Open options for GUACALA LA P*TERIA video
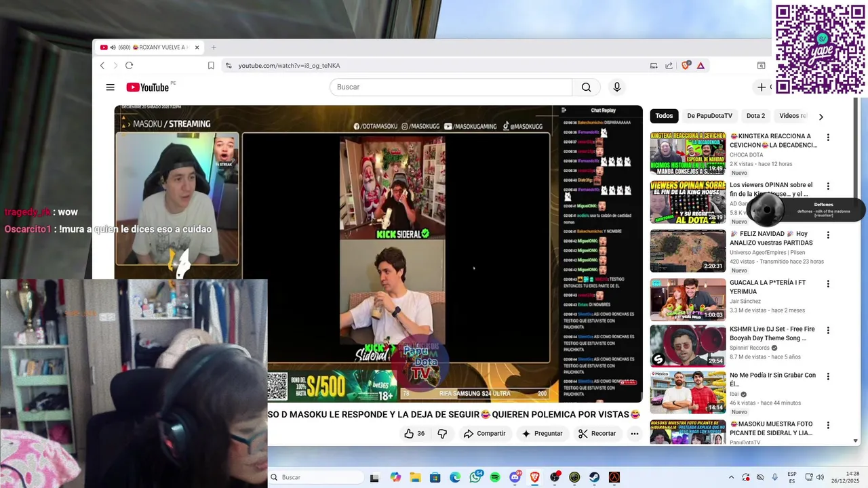This screenshot has width=868, height=488. [827, 284]
